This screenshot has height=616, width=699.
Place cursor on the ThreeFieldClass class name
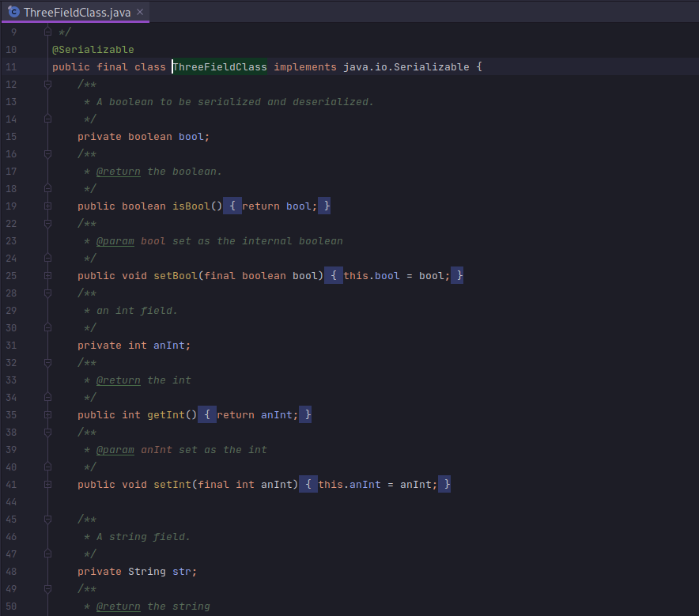(x=219, y=66)
